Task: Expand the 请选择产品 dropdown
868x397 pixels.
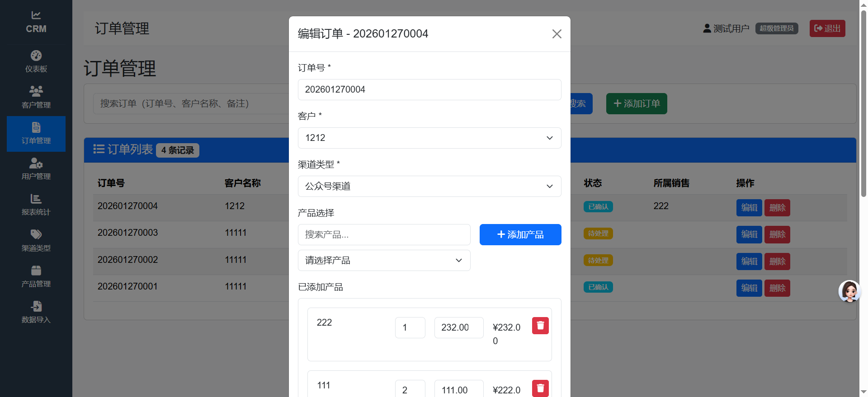Action: pyautogui.click(x=384, y=261)
